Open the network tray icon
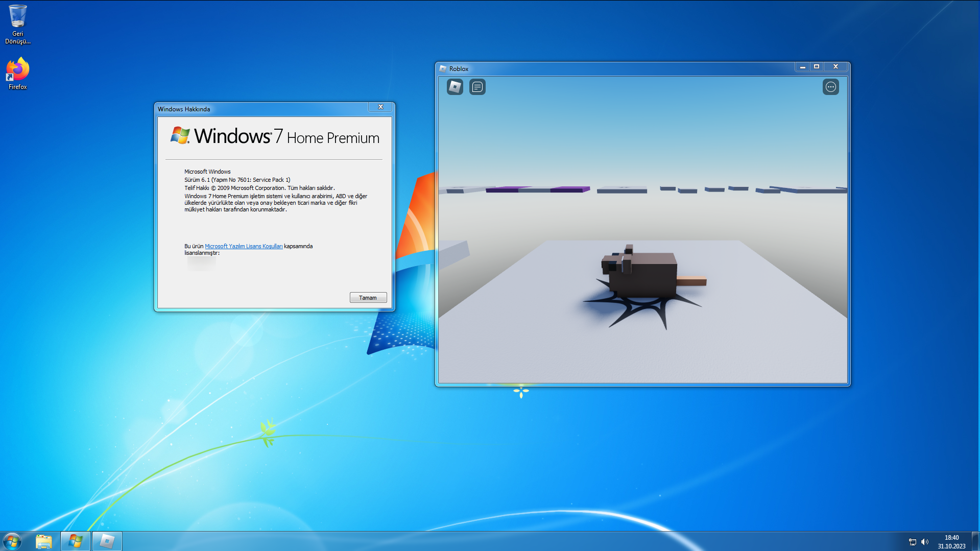Image resolution: width=980 pixels, height=551 pixels. coord(913,542)
